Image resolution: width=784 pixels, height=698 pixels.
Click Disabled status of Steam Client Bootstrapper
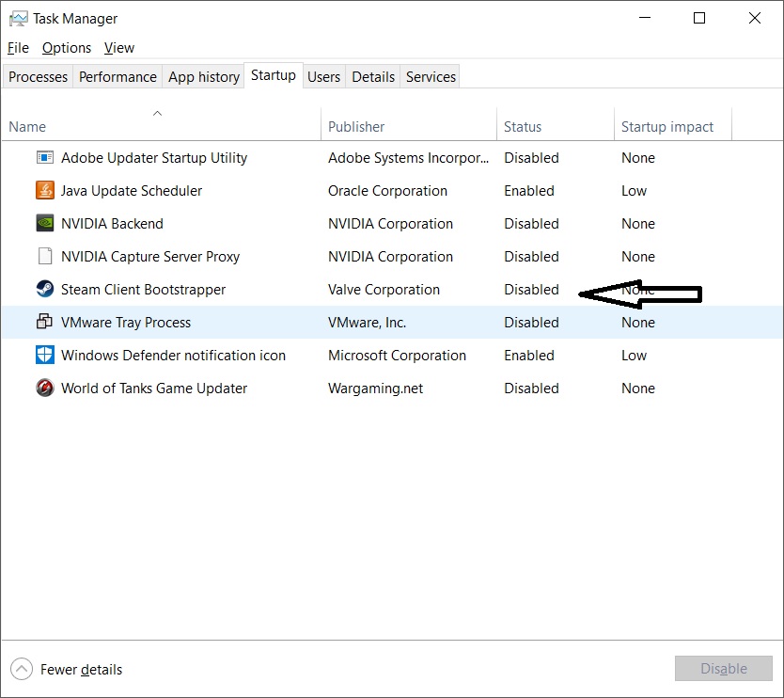tap(531, 289)
